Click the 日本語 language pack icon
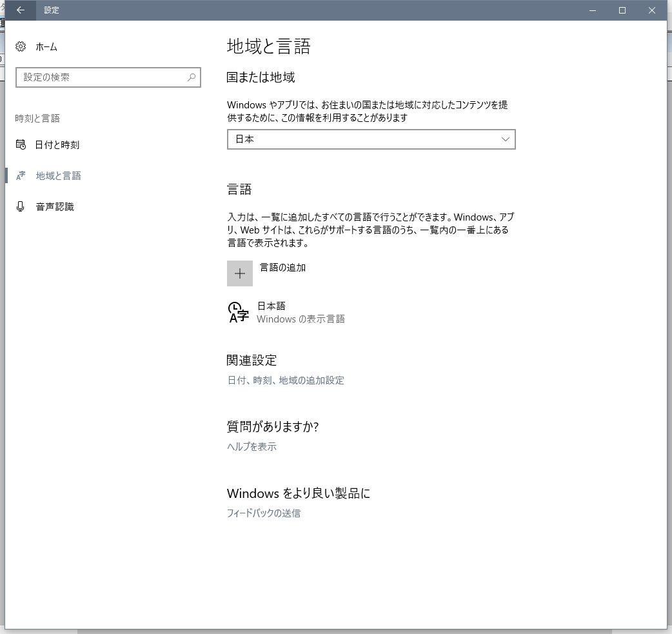Screen dimensions: 672x634 pyautogui.click(x=239, y=312)
